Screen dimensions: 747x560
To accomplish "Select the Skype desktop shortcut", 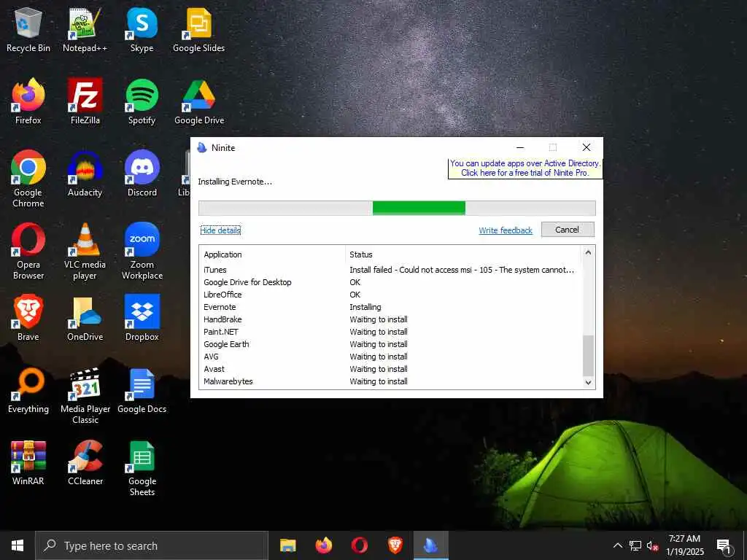I will tap(142, 30).
